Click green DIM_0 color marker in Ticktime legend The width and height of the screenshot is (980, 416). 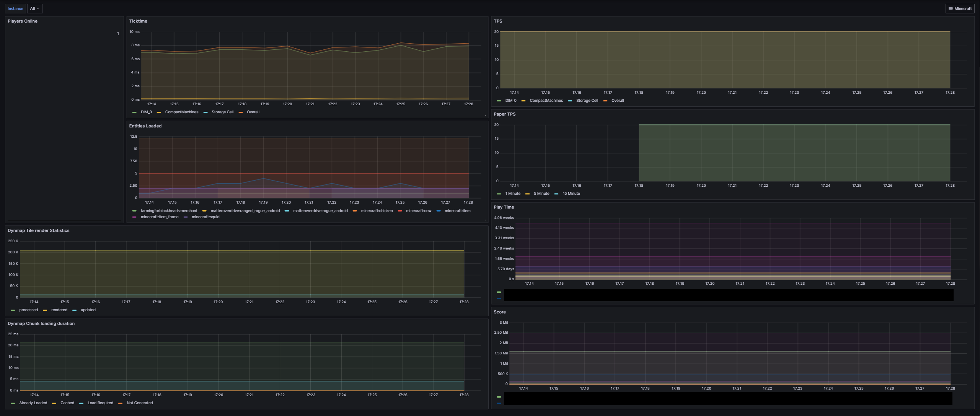tap(134, 113)
